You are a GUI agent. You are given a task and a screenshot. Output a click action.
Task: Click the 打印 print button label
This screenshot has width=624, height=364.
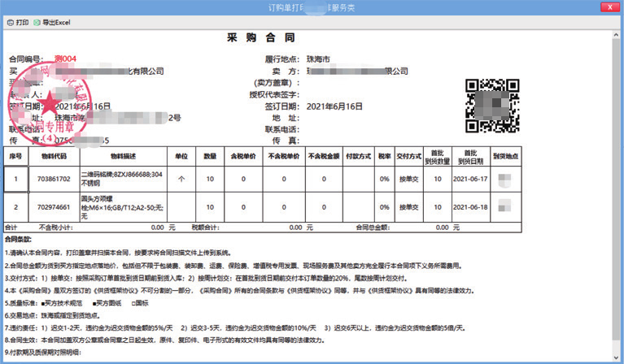click(x=22, y=23)
